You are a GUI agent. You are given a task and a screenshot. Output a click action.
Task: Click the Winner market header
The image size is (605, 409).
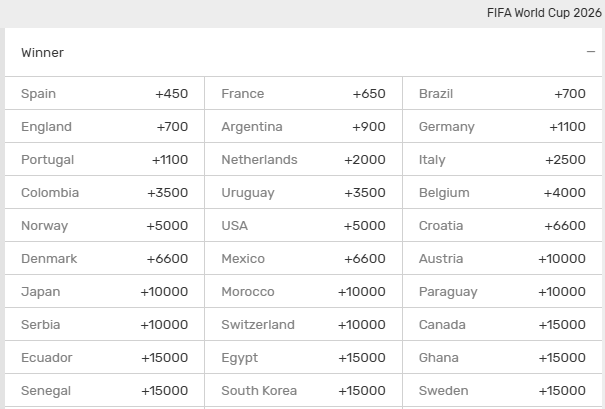point(43,53)
